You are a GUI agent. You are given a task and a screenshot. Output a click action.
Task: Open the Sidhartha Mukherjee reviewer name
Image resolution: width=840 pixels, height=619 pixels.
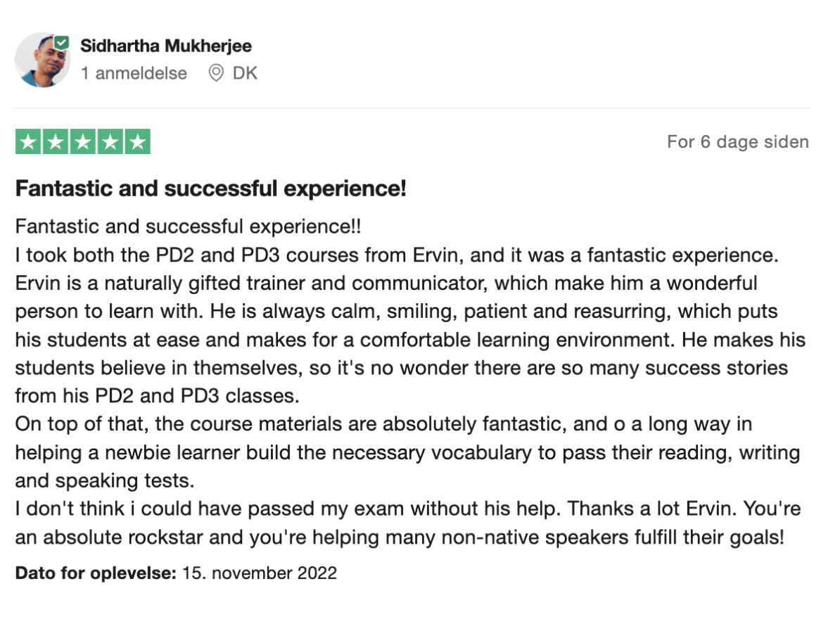click(166, 46)
